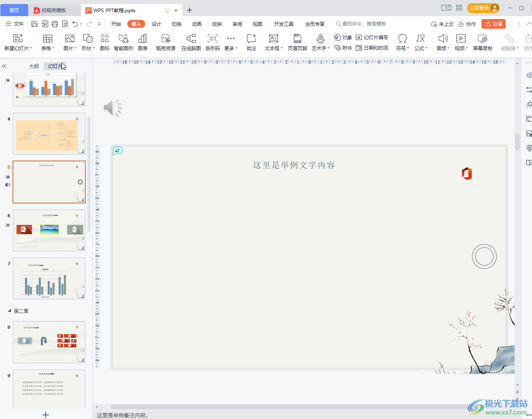Open quick access toolbar customize arrow
This screenshot has width=532, height=419.
tap(99, 24)
